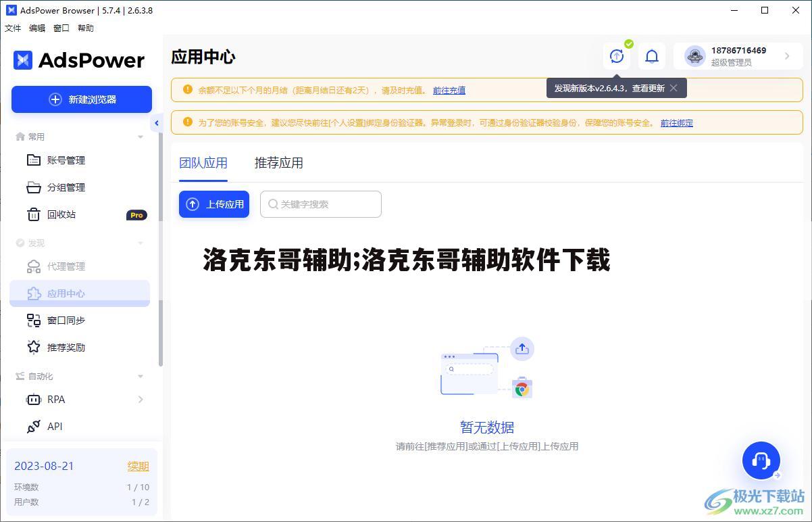The height and width of the screenshot is (522, 812).
Task: Click the 续期 renew link
Action: [x=138, y=466]
